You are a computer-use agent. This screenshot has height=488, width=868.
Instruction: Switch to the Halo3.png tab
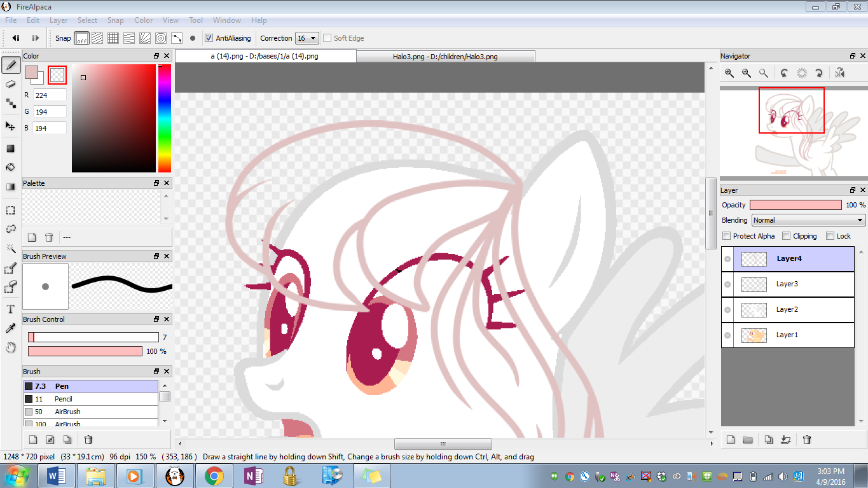tap(445, 57)
